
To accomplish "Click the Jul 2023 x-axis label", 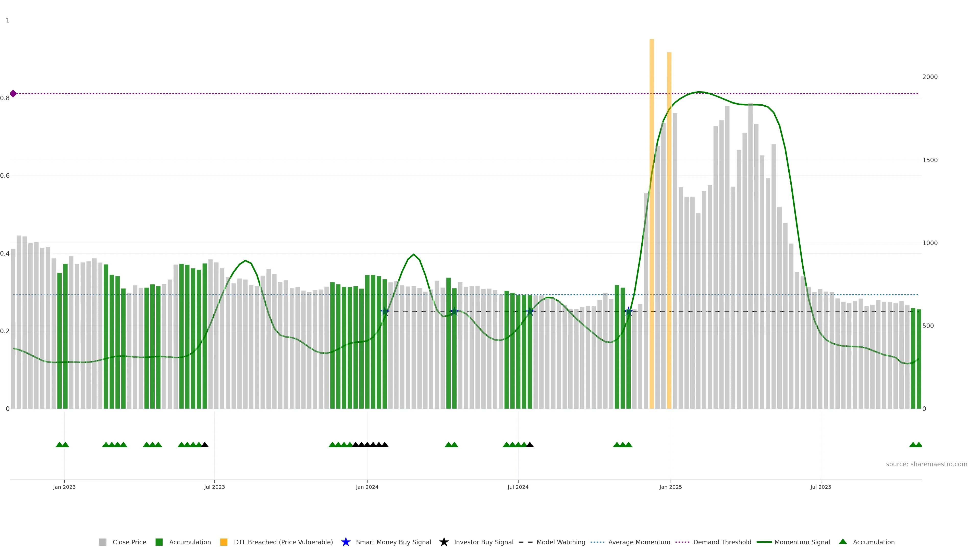I will [214, 487].
